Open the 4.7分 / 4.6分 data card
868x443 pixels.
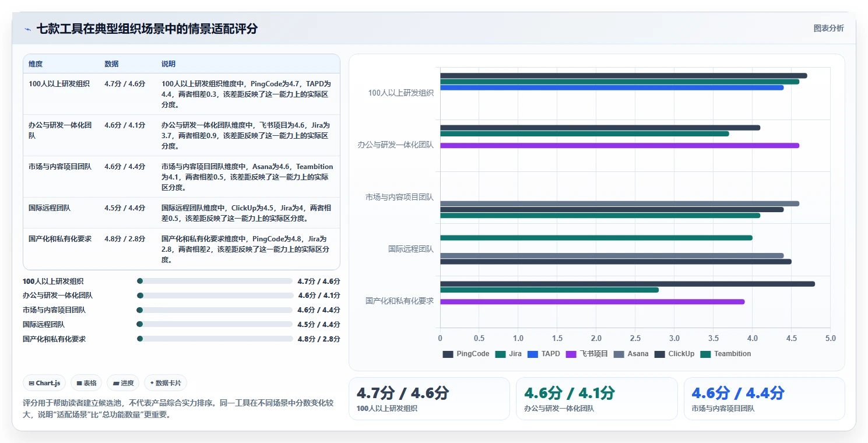click(x=429, y=399)
